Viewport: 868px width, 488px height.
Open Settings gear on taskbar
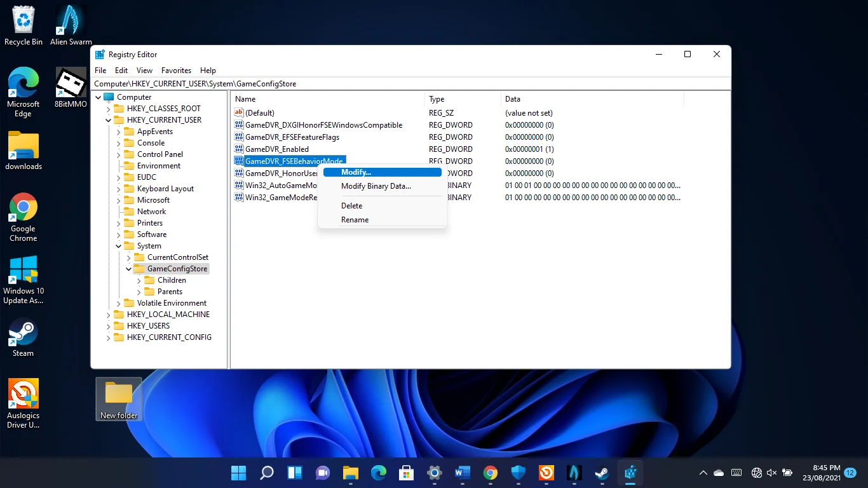tap(435, 473)
